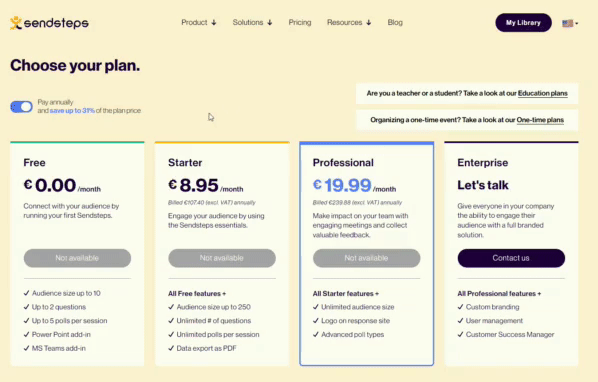The width and height of the screenshot is (598, 382).
Task: Open the Education plans link
Action: pyautogui.click(x=543, y=93)
